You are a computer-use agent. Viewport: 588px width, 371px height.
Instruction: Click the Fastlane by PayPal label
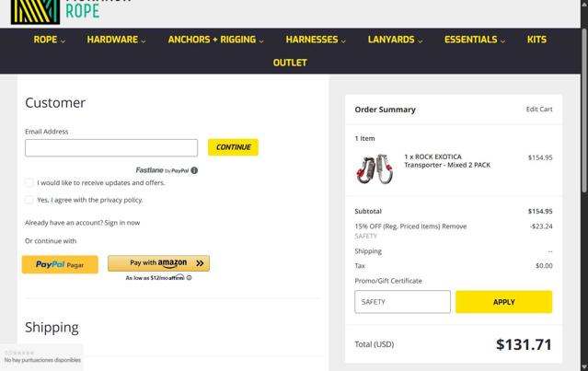point(162,170)
